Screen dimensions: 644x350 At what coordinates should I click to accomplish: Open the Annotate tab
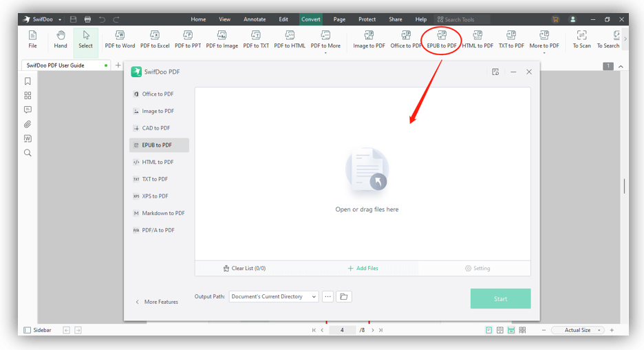[x=255, y=19]
